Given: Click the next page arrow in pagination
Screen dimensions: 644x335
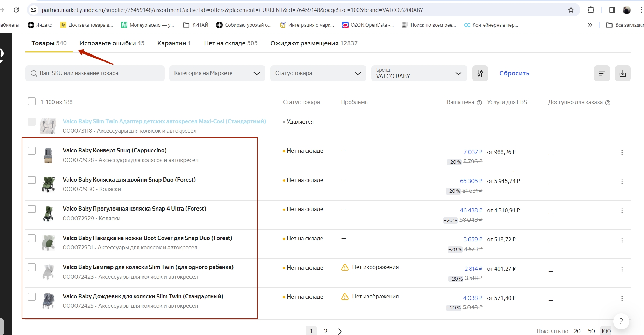Looking at the screenshot, I should (x=340, y=331).
